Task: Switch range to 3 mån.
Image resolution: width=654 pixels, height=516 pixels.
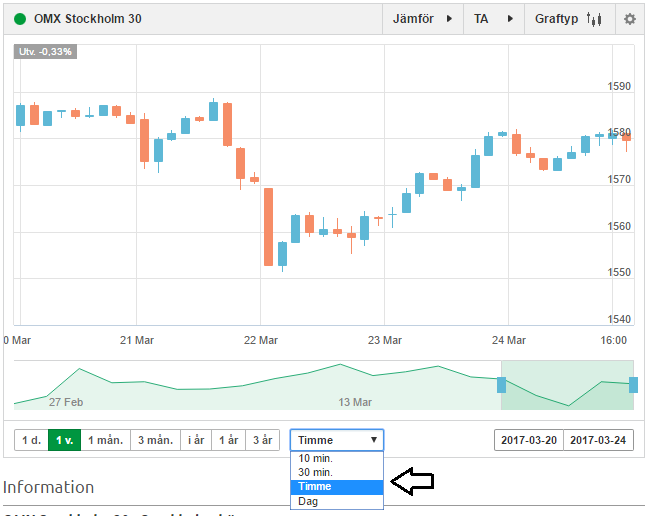Action: tap(156, 440)
